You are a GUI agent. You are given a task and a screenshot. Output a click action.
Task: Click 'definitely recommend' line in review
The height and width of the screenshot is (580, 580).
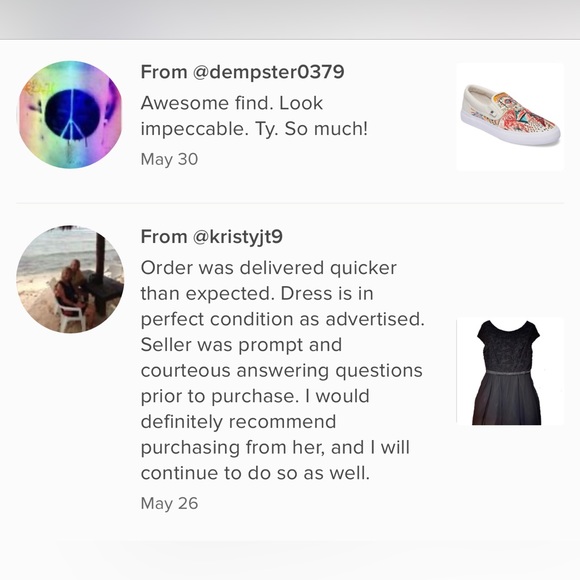(238, 422)
